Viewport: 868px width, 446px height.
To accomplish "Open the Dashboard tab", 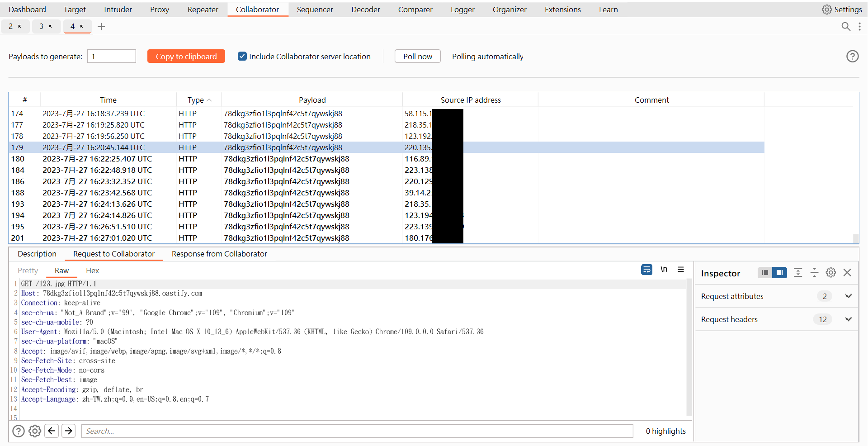I will pyautogui.click(x=27, y=9).
